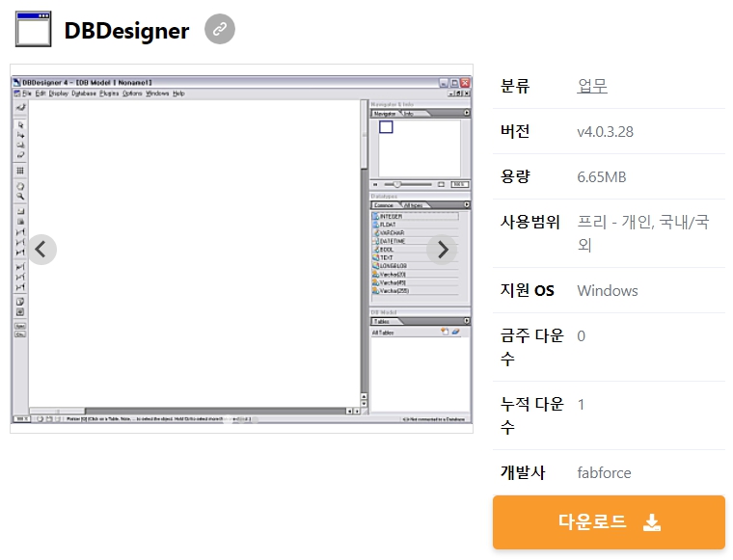Open Database menu in DBDesigner preview

pos(84,93)
